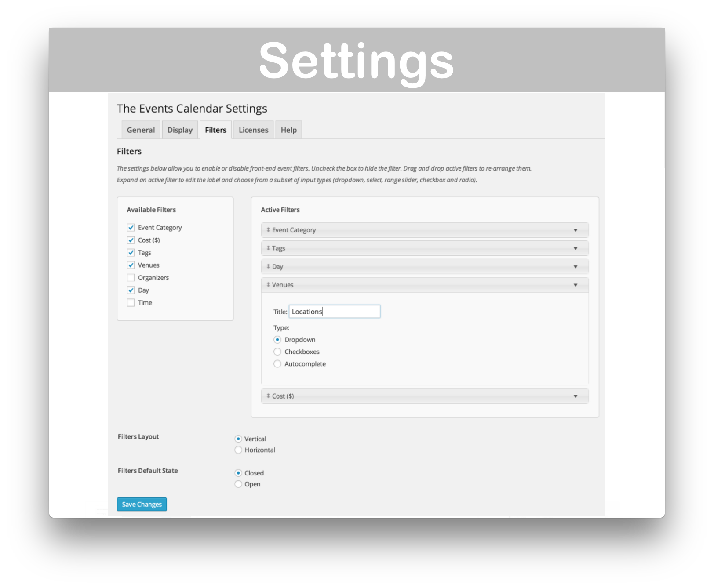This screenshot has width=714, height=588.
Task: Uncheck the Tags checkbox in Available Filters
Action: [x=131, y=252]
